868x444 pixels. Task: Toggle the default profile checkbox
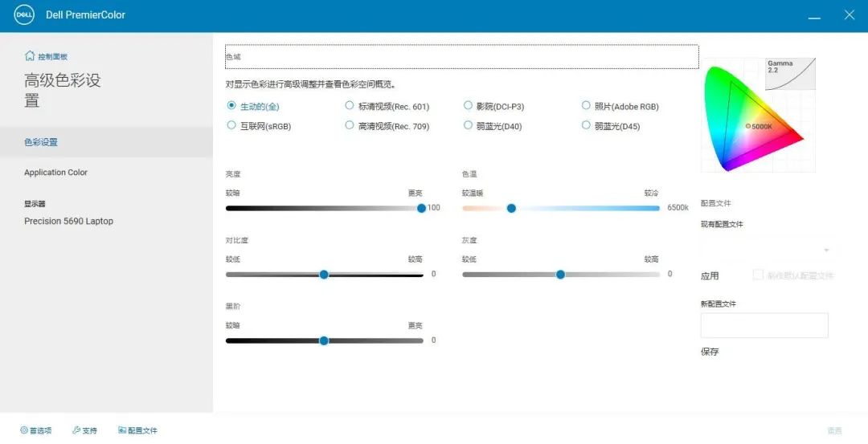pyautogui.click(x=758, y=275)
